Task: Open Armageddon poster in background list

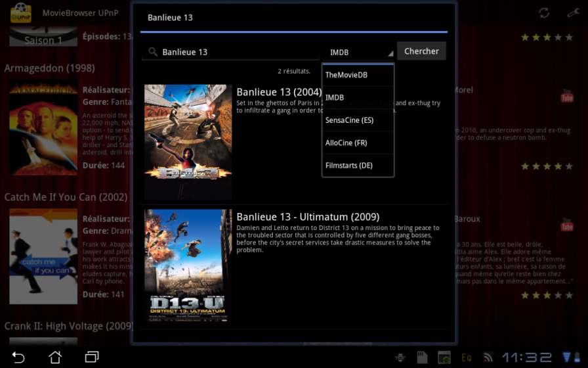Action: click(x=43, y=127)
